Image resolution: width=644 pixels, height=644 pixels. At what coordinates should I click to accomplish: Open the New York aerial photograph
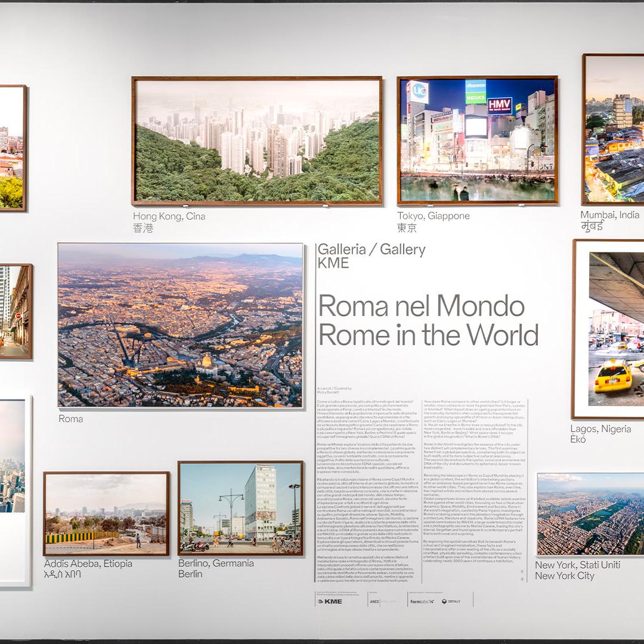[590, 514]
